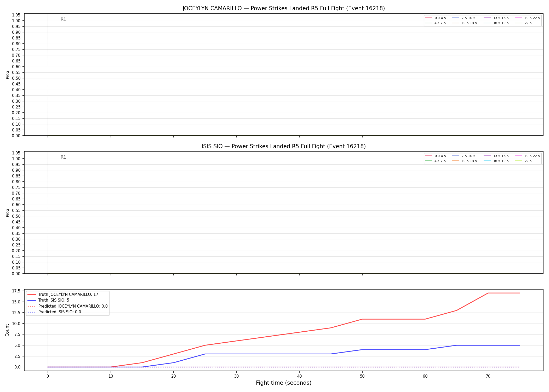This screenshot has width=549, height=392.
Task: Click the 12.5 tick on the Count axis
Action: [16, 313]
